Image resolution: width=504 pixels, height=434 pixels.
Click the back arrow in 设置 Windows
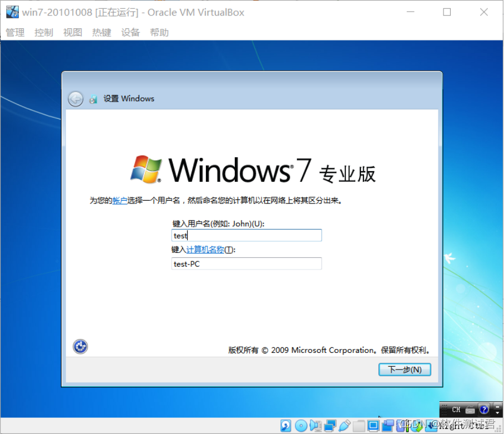point(75,99)
